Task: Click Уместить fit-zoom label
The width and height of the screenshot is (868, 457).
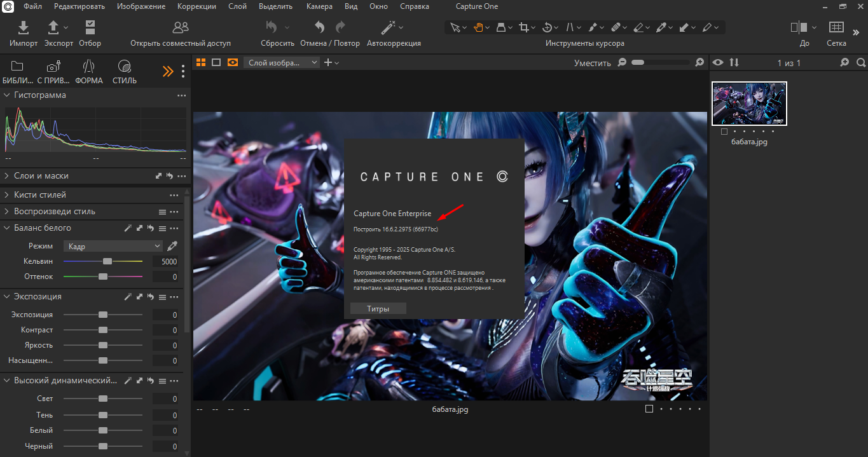Action: point(593,63)
